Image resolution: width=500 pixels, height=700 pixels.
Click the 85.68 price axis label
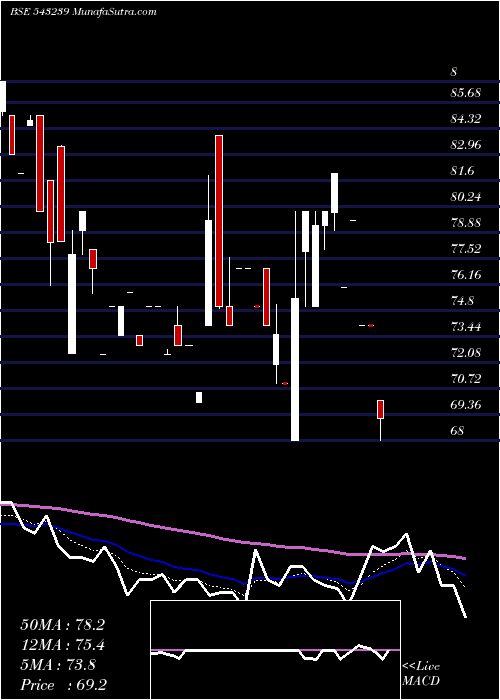[466, 93]
